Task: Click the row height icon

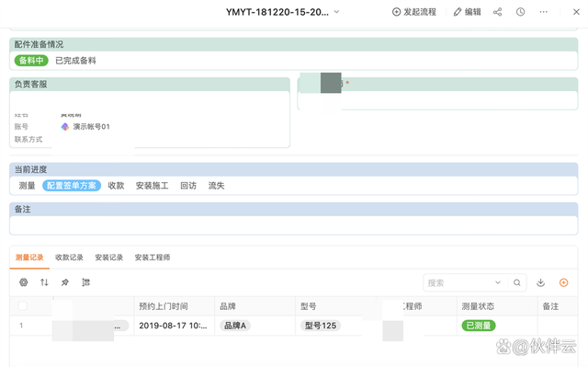Action: (x=85, y=282)
